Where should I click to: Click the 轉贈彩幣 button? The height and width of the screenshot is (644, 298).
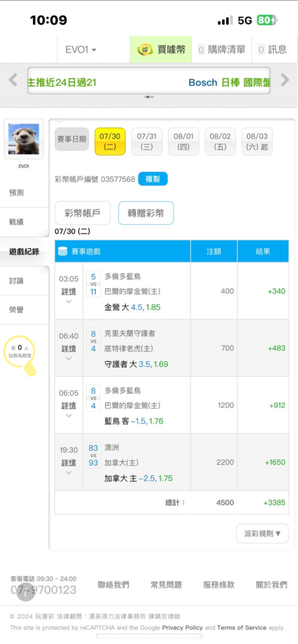point(146,213)
